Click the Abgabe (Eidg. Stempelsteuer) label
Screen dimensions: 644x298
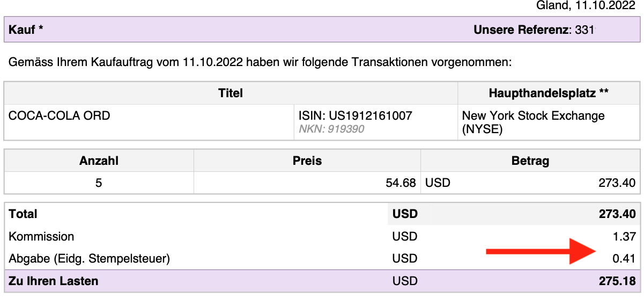coord(90,259)
